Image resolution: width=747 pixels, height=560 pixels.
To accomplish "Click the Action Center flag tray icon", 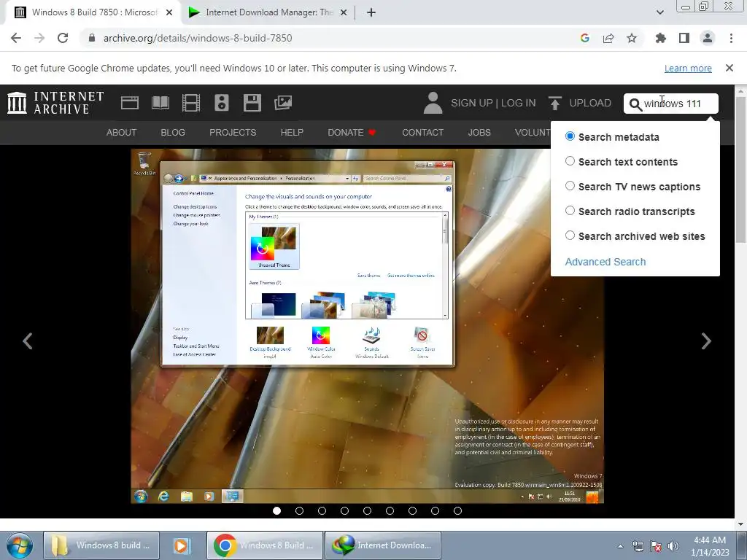I will [x=656, y=546].
